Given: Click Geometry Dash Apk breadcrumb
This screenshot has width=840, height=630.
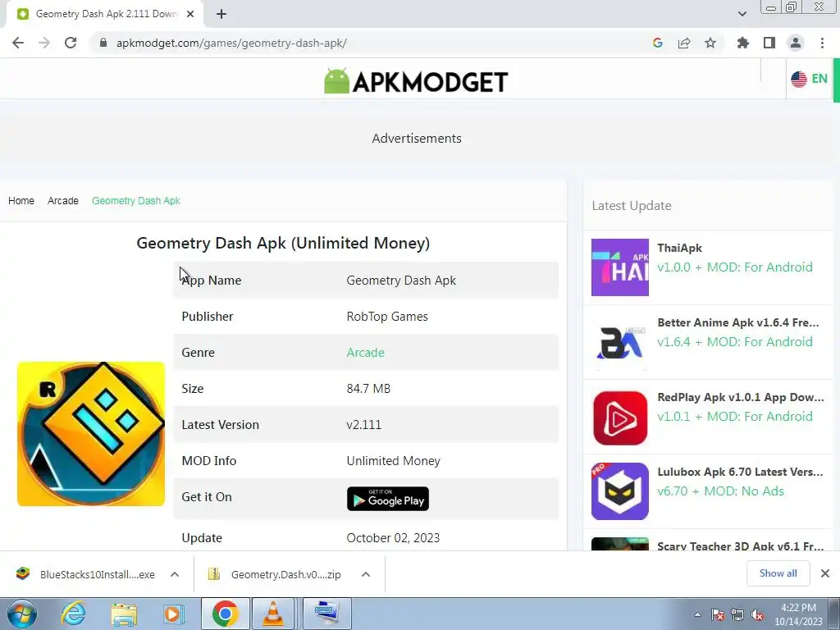Looking at the screenshot, I should point(136,200).
